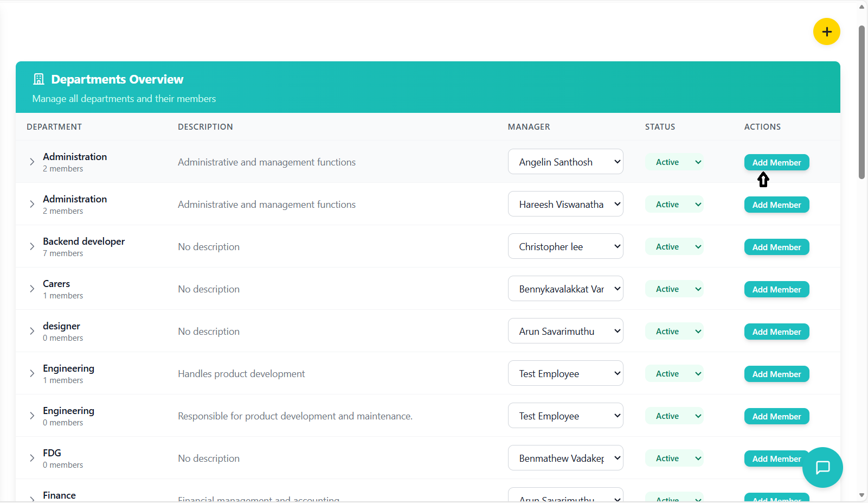Viewport: 868px width, 503px height.
Task: Open status dropdown for Carers department
Action: pos(674,289)
